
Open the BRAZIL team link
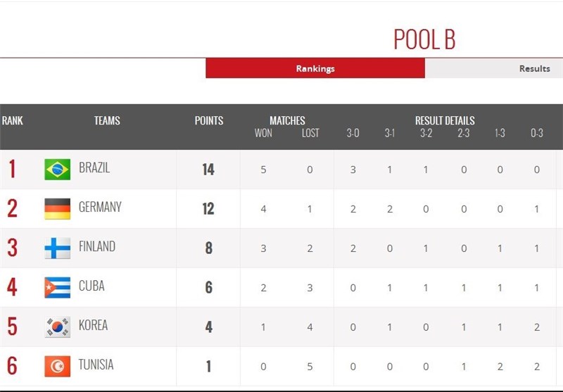(94, 168)
